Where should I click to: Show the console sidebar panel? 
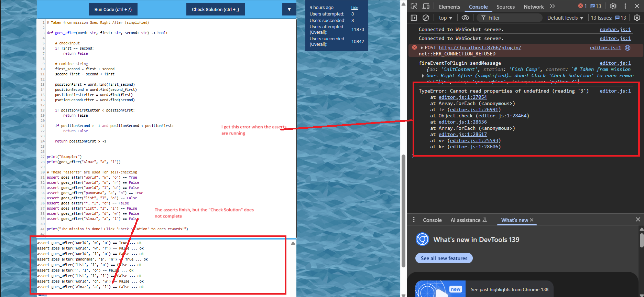coord(414,18)
